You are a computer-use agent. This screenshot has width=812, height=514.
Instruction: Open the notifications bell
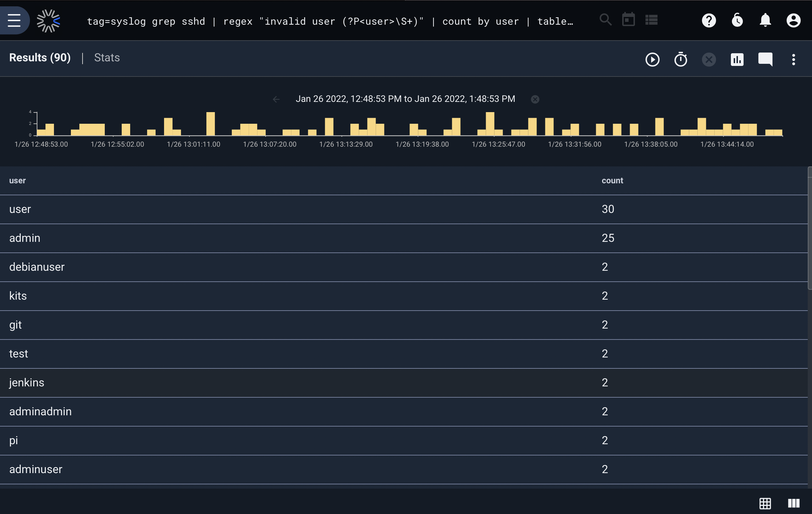click(765, 20)
